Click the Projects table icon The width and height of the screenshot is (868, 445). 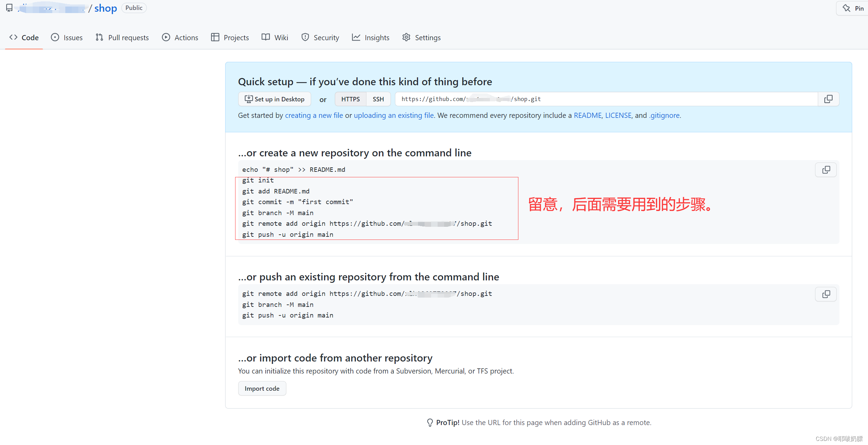click(x=215, y=37)
